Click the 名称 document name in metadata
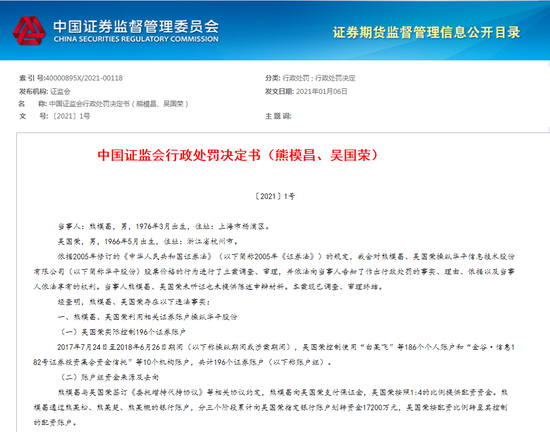 pos(119,104)
